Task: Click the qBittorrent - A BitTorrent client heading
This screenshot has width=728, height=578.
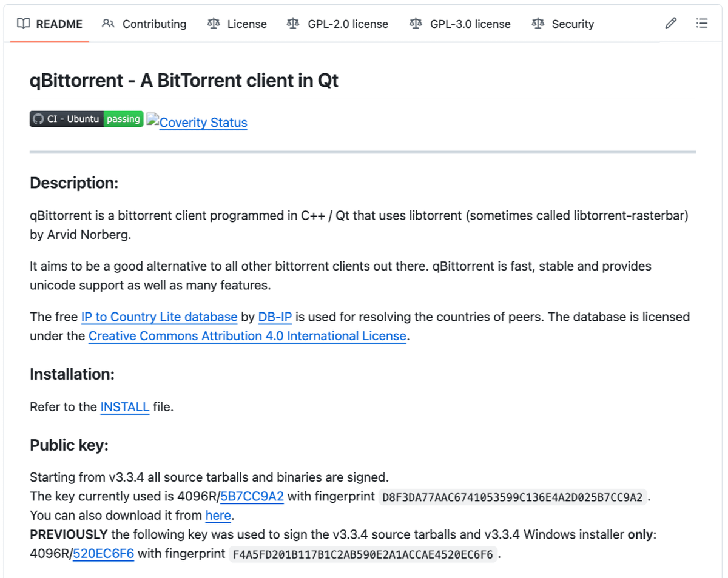Action: pos(184,81)
